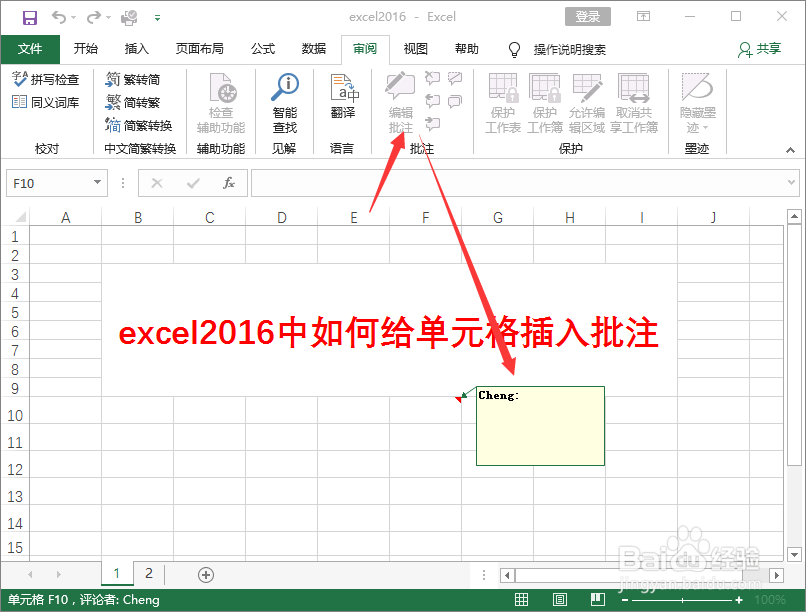Click the show/hide comment icon
Screen dimensions: 806x612
click(x=455, y=78)
